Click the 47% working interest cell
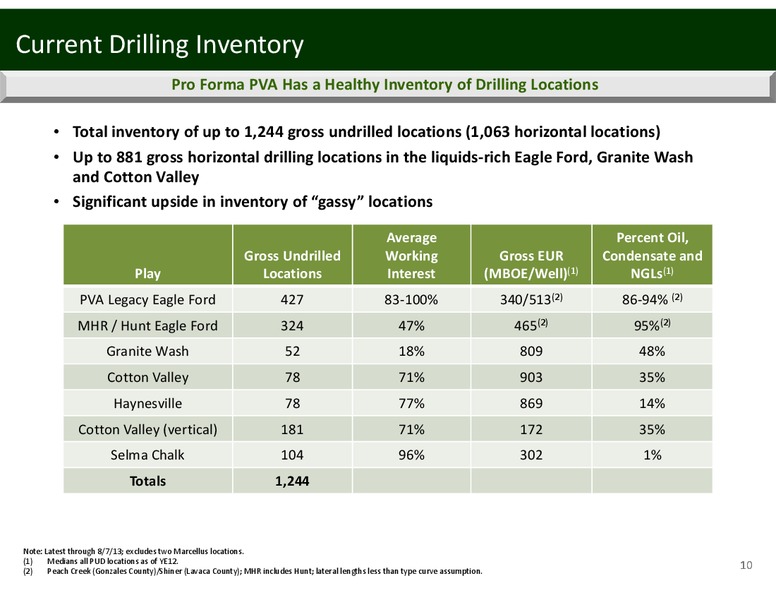Image resolution: width=776 pixels, height=600 pixels. (411, 326)
